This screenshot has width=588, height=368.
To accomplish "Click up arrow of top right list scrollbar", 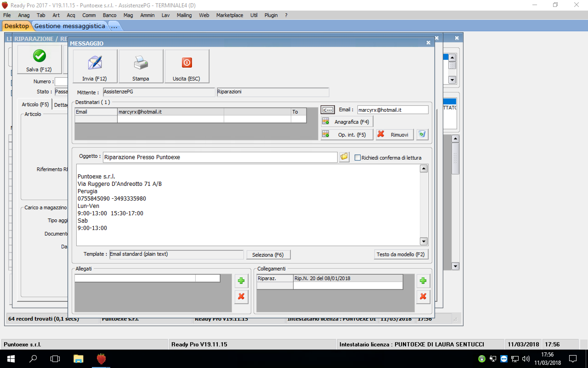I will pyautogui.click(x=452, y=57).
